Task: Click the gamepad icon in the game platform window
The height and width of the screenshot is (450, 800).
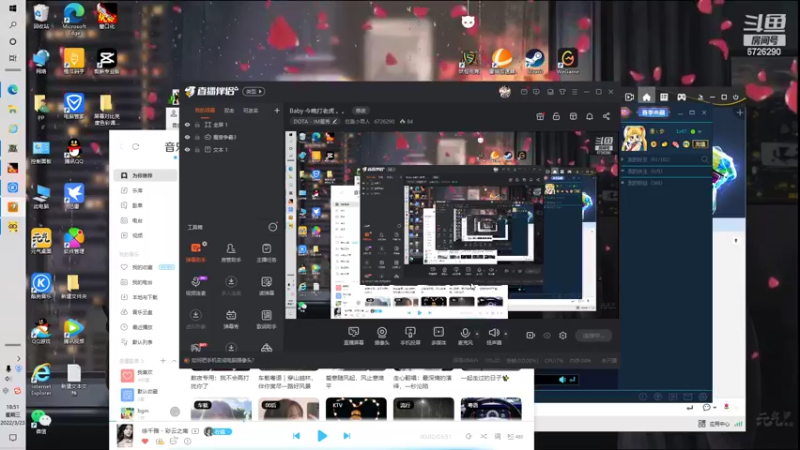Action: pos(681,97)
